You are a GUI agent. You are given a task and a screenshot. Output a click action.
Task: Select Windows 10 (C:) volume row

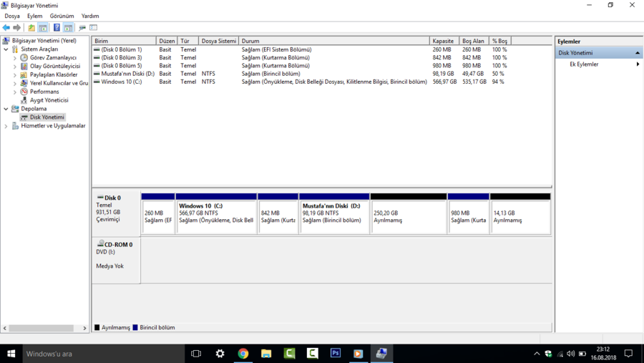click(x=300, y=82)
